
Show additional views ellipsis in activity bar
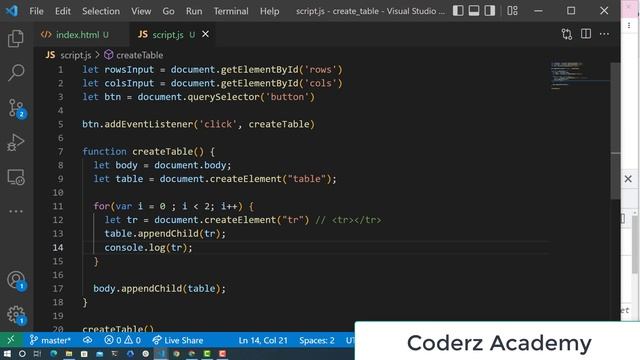(16, 211)
